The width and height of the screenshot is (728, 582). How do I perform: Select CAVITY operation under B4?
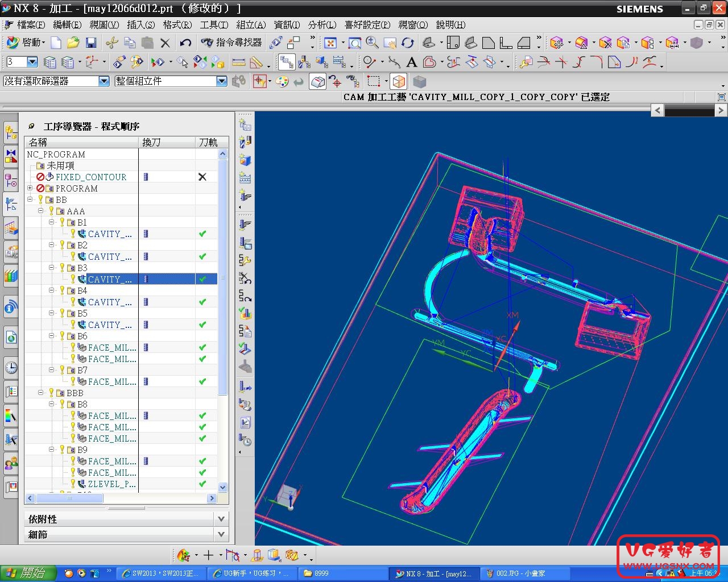tap(109, 302)
